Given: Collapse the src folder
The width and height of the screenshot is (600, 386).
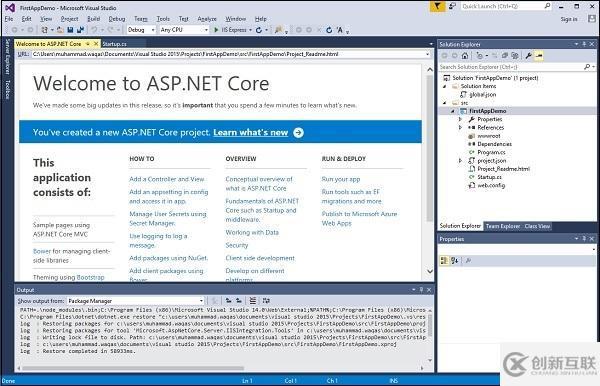Looking at the screenshot, I should [445, 103].
